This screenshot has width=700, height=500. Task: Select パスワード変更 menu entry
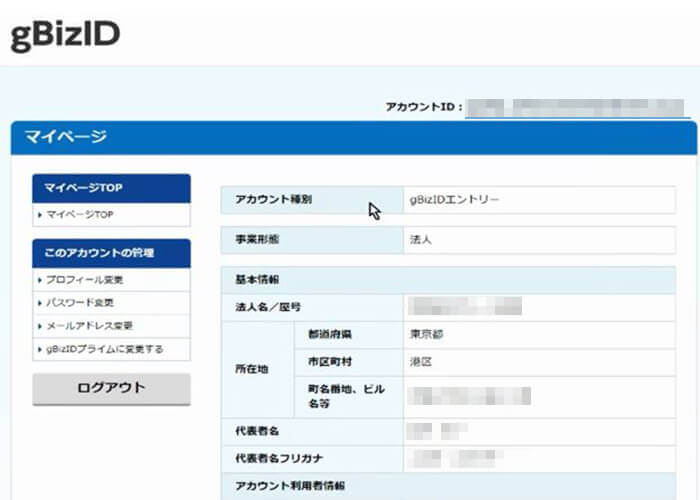pos(80,303)
